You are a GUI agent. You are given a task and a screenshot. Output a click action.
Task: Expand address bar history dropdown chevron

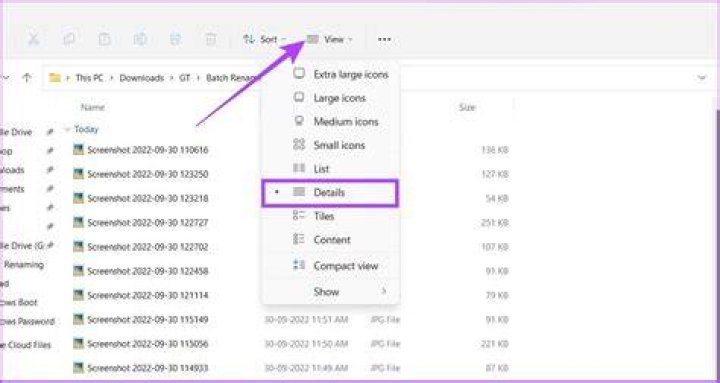(x=702, y=78)
